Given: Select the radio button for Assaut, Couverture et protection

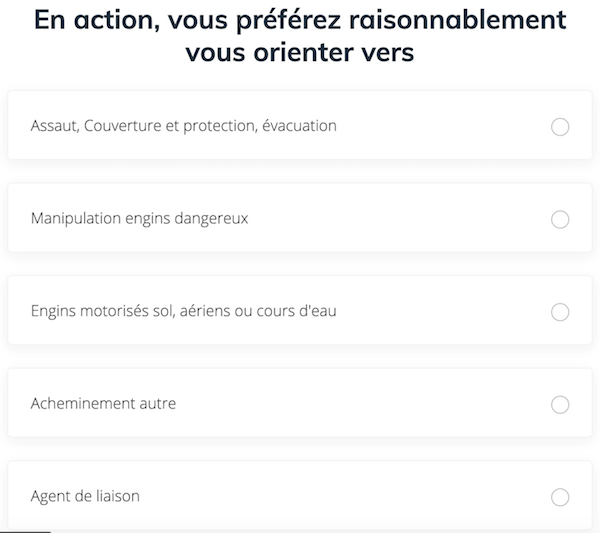Looking at the screenshot, I should 560,127.
